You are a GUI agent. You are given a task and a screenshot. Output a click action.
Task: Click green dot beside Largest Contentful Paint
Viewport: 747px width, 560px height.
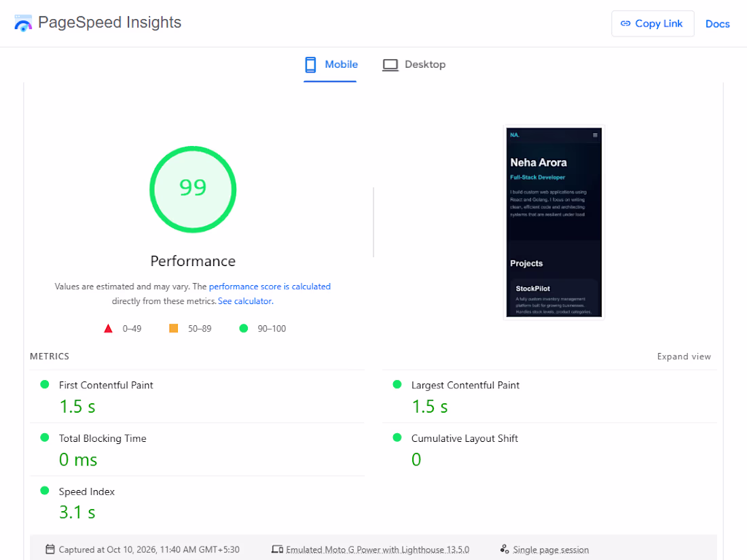pyautogui.click(x=397, y=384)
